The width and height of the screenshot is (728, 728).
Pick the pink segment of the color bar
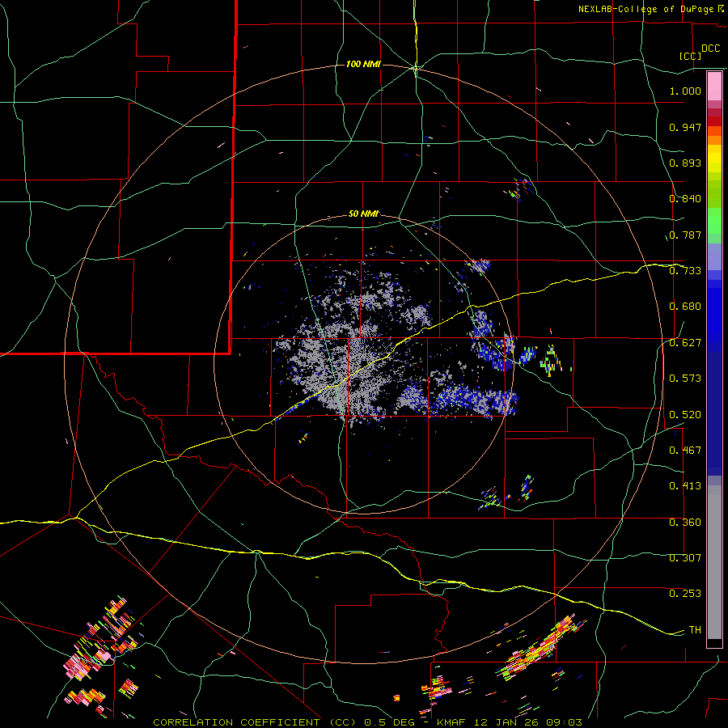pyautogui.click(x=714, y=87)
